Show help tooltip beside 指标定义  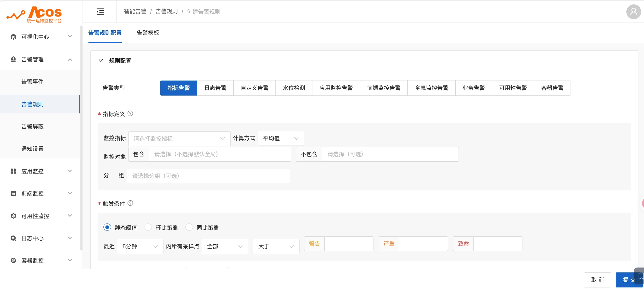coord(130,113)
